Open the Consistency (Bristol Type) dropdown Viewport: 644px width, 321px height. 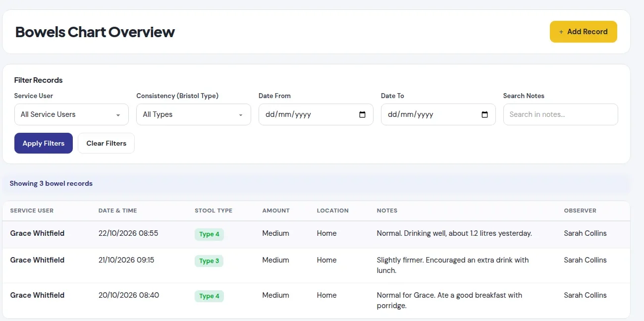tap(194, 114)
